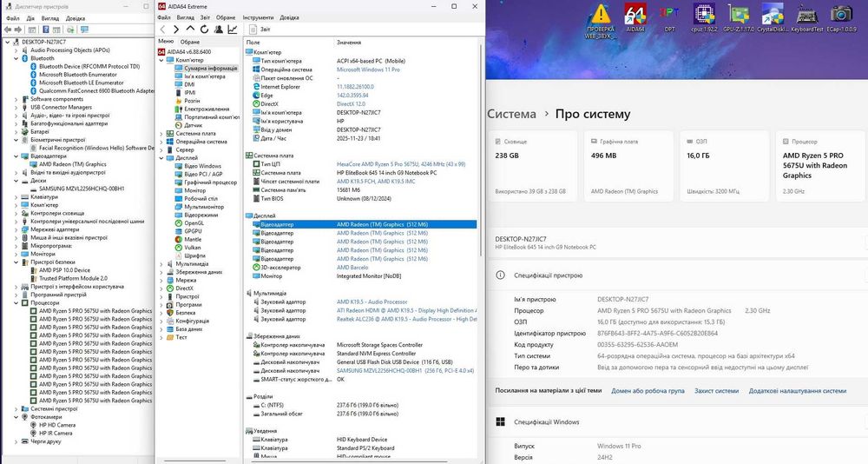Collapse the Процесори node in Device Manager

pyautogui.click(x=16, y=302)
